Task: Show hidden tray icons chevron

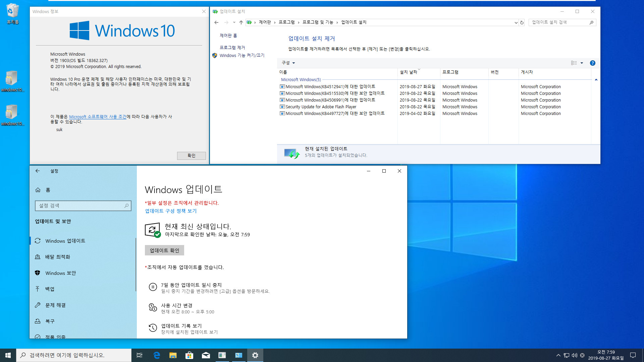Action: 558,355
